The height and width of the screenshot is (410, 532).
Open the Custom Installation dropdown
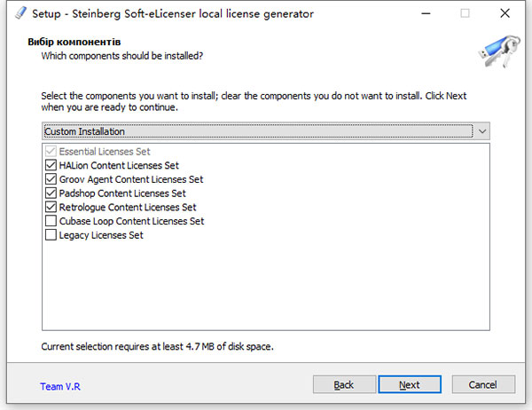tap(257, 131)
